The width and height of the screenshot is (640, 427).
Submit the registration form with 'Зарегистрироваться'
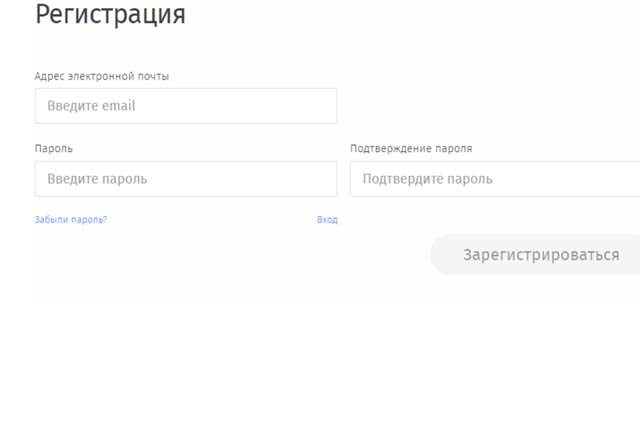535,255
